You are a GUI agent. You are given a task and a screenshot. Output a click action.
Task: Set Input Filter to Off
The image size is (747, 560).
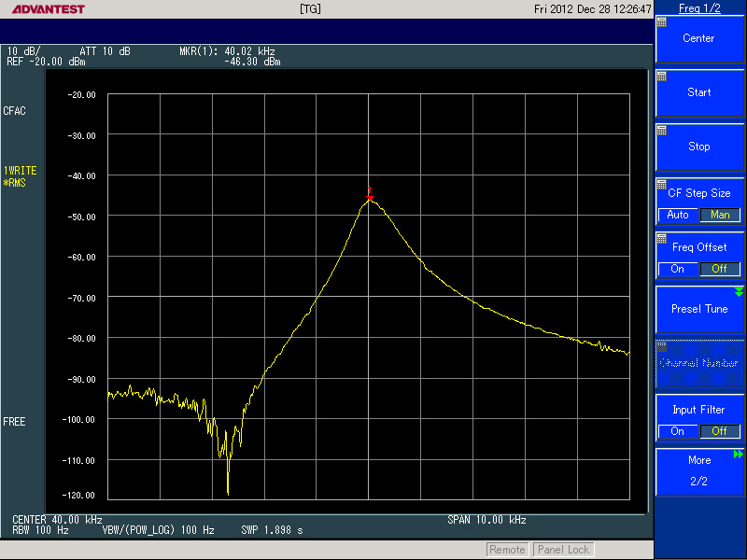(x=720, y=431)
